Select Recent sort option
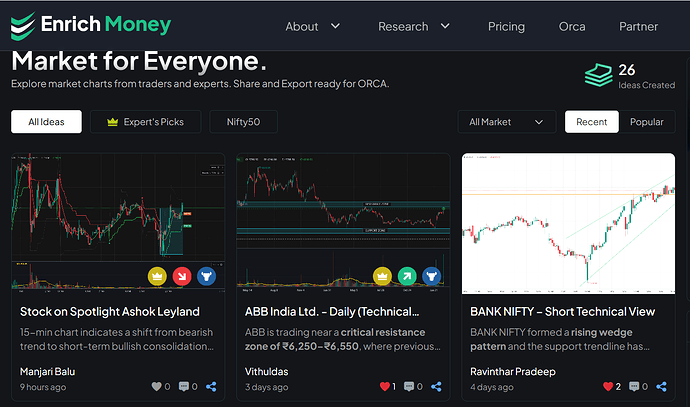This screenshot has height=407, width=690. click(x=591, y=122)
